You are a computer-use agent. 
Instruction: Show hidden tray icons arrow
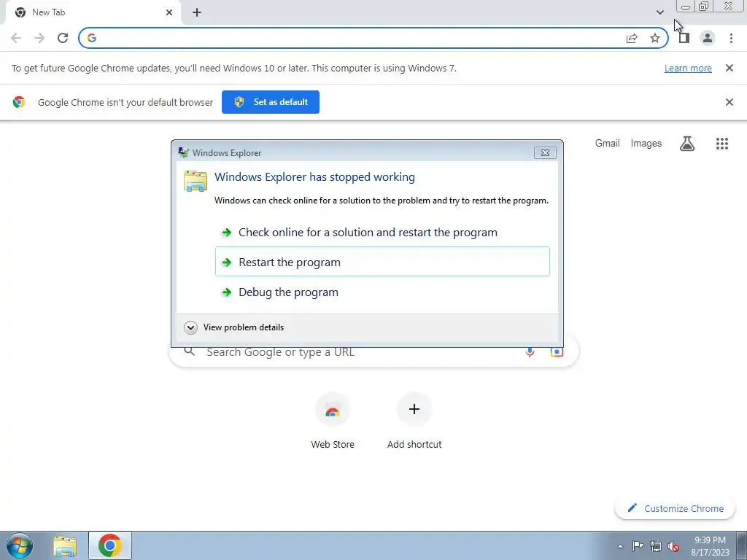click(x=620, y=546)
